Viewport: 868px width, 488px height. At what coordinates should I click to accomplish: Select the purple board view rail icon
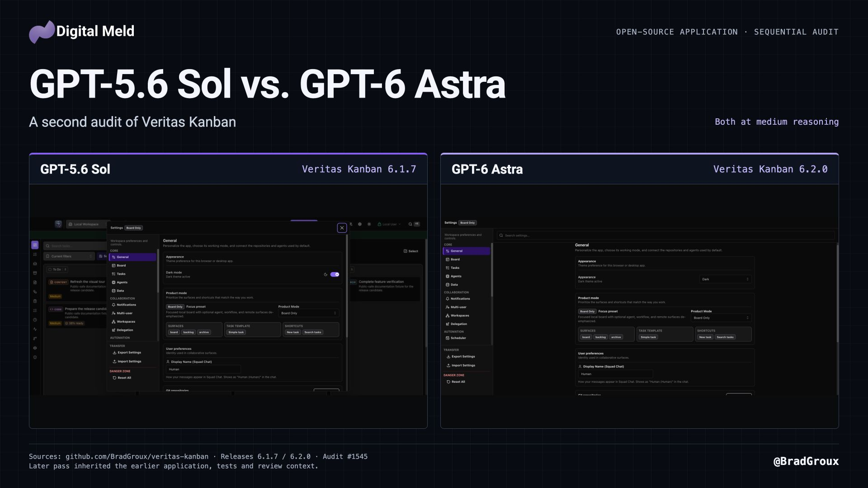[x=35, y=245]
